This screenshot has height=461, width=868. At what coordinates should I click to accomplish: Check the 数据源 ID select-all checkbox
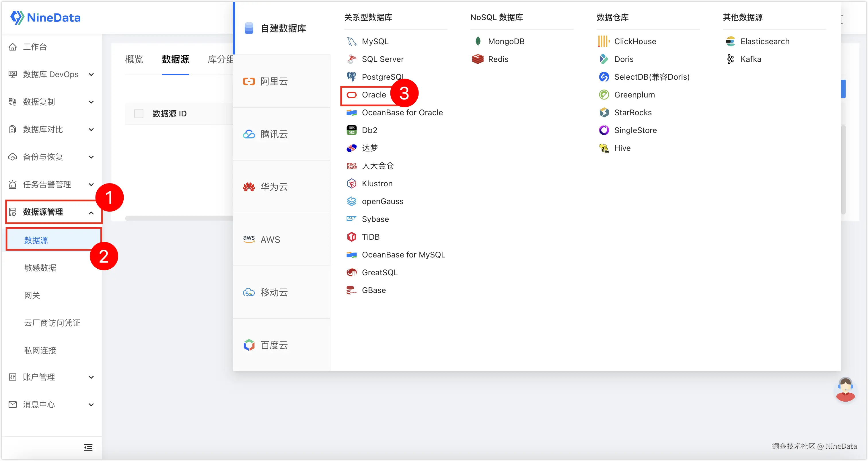click(x=139, y=114)
